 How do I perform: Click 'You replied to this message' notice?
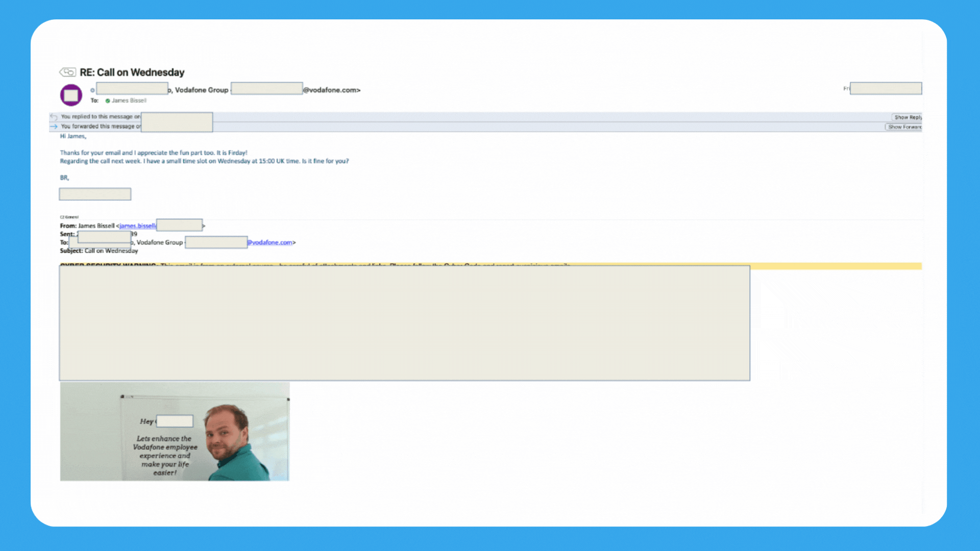(101, 117)
